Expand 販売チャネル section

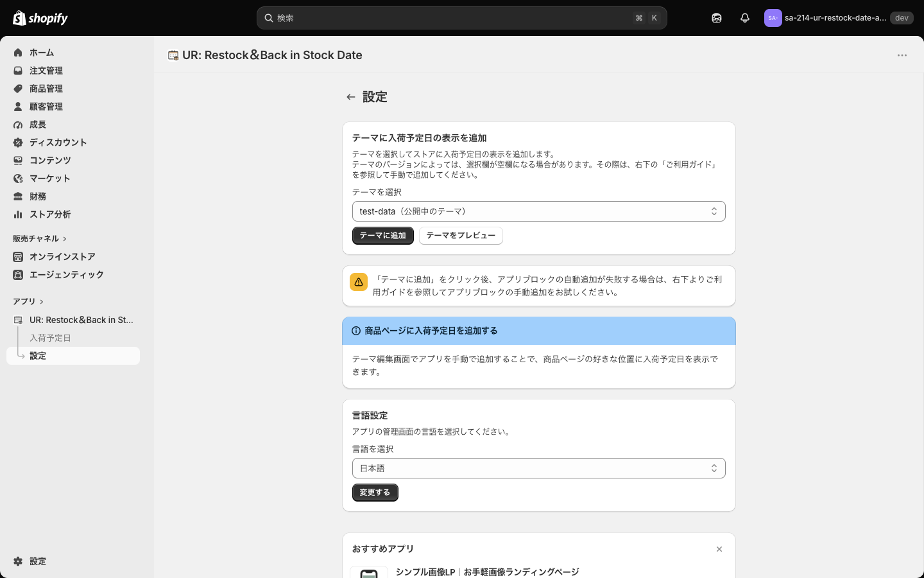pos(40,238)
